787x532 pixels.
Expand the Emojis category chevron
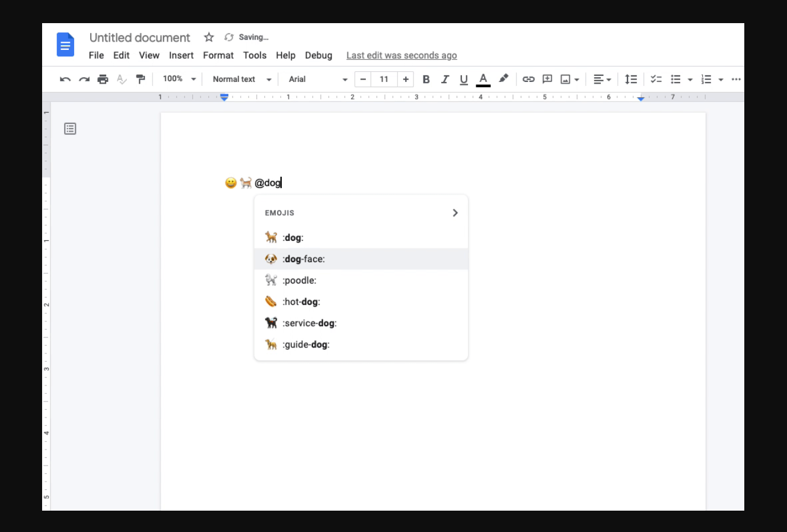[455, 213]
